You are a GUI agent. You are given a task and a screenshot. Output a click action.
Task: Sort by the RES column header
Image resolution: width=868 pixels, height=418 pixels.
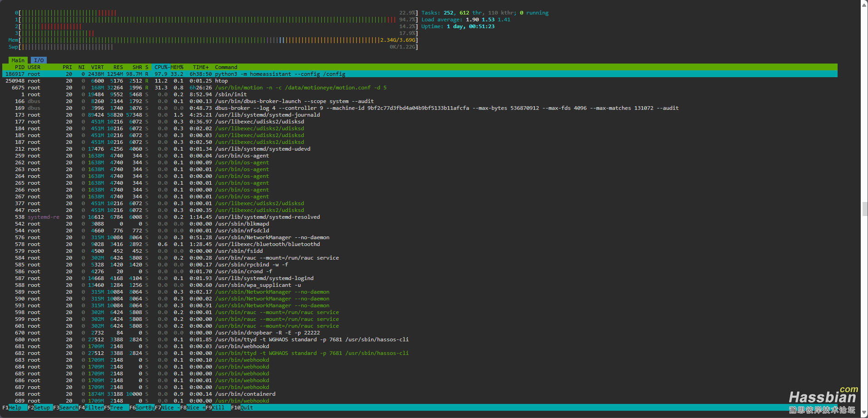pos(118,67)
